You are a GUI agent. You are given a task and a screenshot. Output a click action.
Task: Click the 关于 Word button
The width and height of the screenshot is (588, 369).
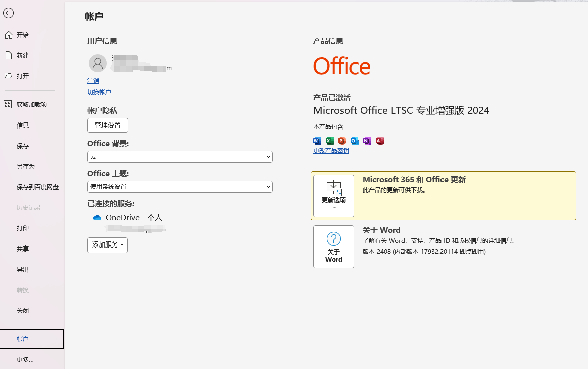(x=333, y=247)
